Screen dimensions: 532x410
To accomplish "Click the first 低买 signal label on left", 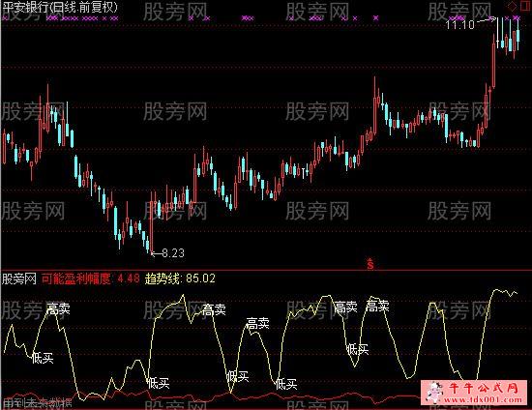I will click(43, 358).
